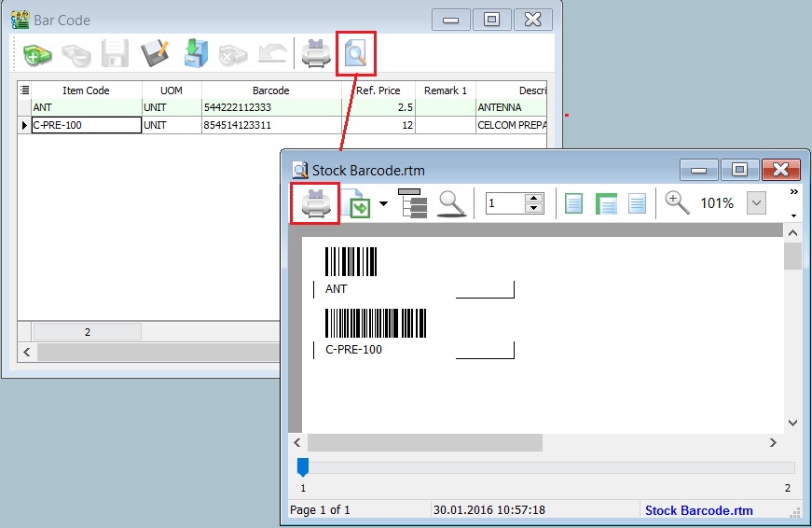The image size is (812, 528).
Task: Open Print Preview in Bar Code toolbar
Action: point(355,55)
